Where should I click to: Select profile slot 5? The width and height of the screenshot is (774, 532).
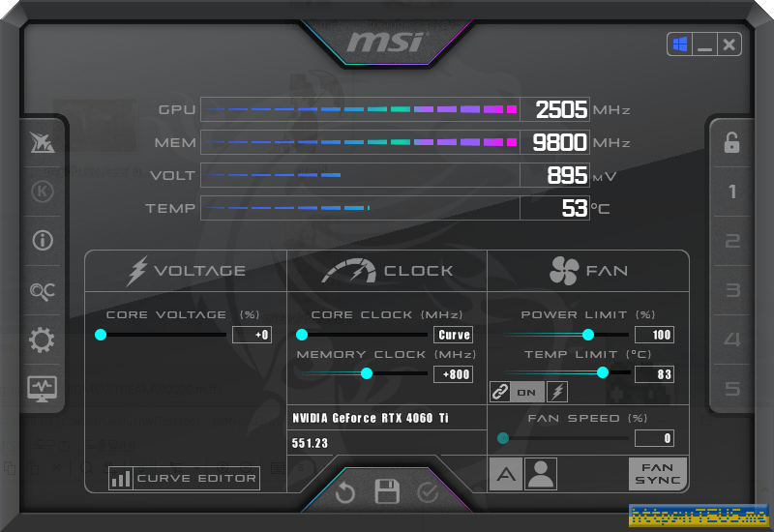732,389
